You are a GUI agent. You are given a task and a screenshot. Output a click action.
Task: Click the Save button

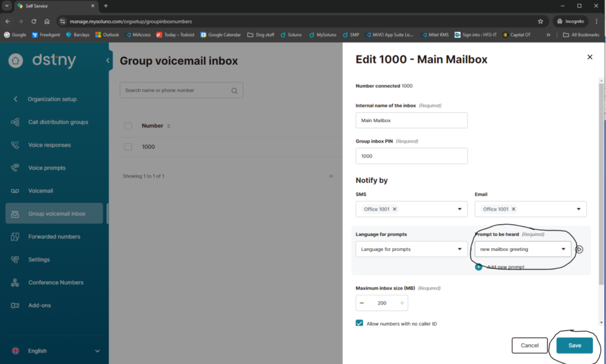[x=575, y=345]
